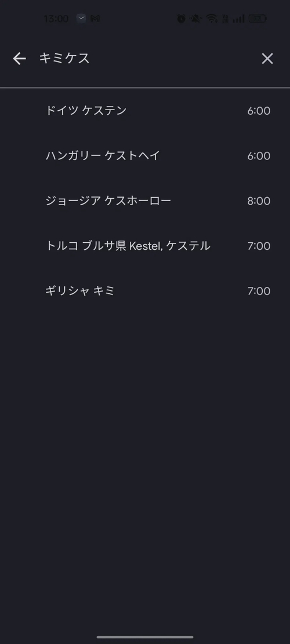Tap the Wi-Fi icon in status bar
The height and width of the screenshot is (644, 290).
[212, 19]
